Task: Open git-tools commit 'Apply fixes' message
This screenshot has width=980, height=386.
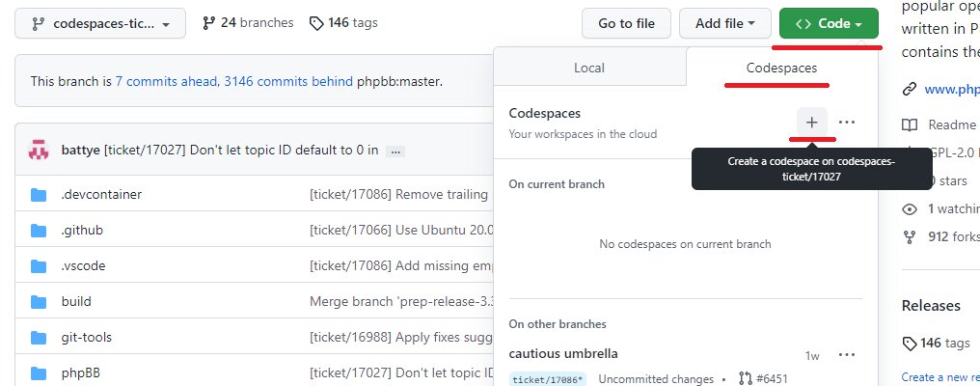Action: point(400,337)
